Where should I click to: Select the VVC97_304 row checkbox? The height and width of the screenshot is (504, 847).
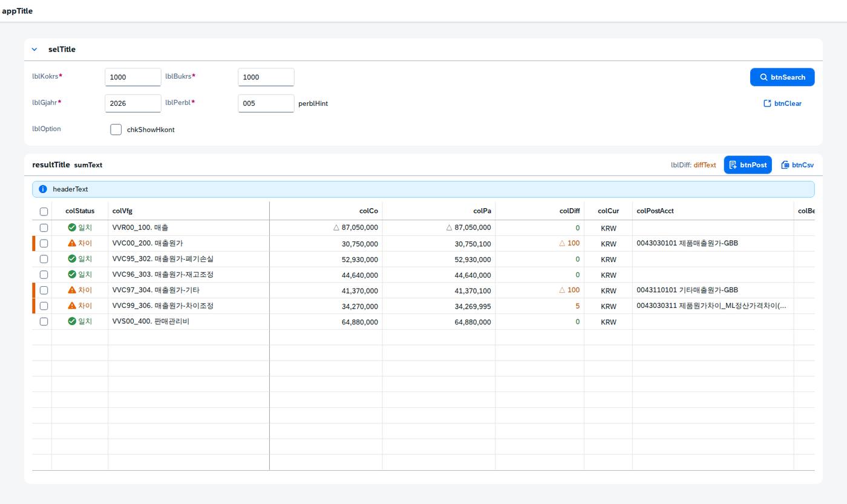[x=44, y=290]
